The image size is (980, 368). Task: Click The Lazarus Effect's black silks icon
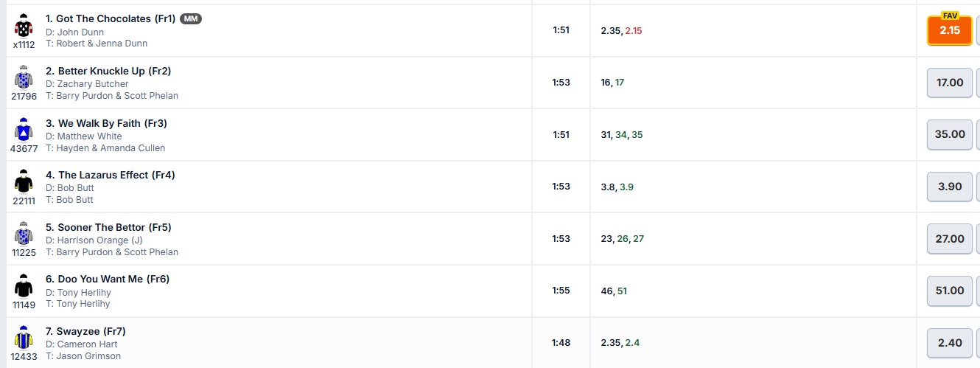(x=24, y=181)
